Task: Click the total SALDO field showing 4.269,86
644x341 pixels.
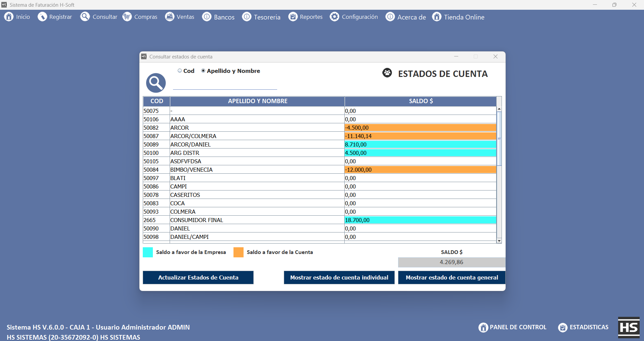Action: click(452, 262)
